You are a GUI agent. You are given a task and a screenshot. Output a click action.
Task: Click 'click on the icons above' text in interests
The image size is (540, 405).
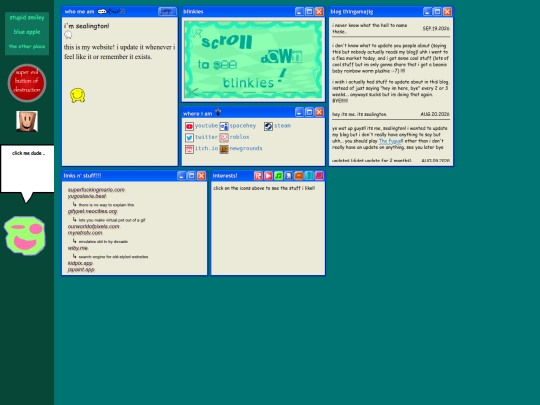[264, 188]
